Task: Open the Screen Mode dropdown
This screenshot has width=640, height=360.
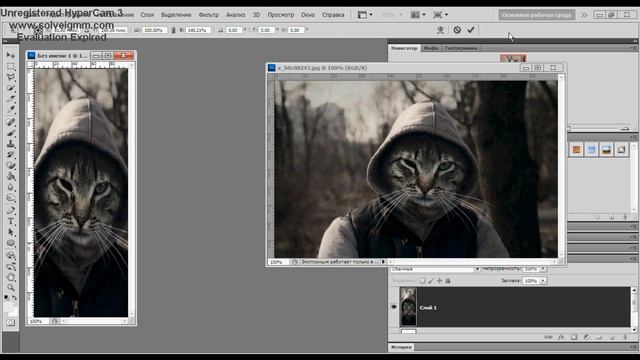Action: tap(440, 15)
